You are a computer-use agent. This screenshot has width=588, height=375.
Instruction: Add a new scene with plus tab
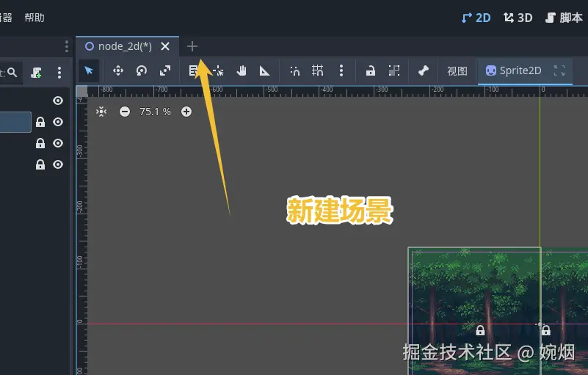click(192, 46)
